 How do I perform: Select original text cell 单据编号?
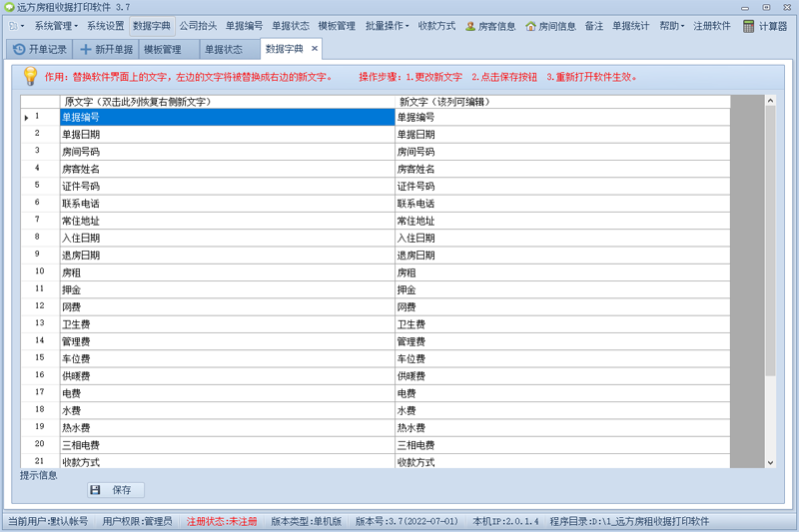tap(228, 118)
